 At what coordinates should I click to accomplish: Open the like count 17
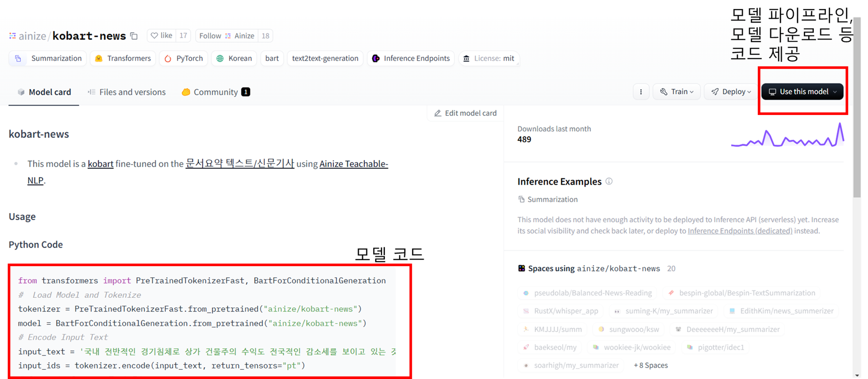(183, 36)
